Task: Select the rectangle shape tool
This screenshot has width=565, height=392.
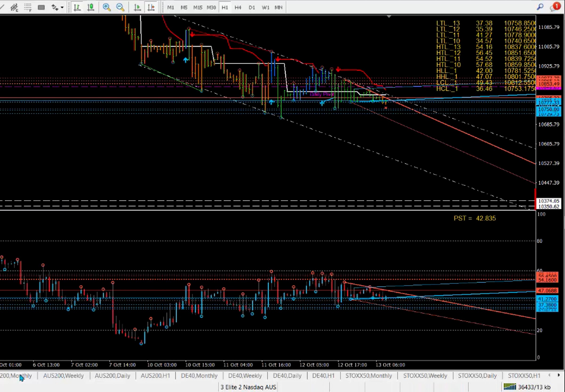Action: [41, 7]
